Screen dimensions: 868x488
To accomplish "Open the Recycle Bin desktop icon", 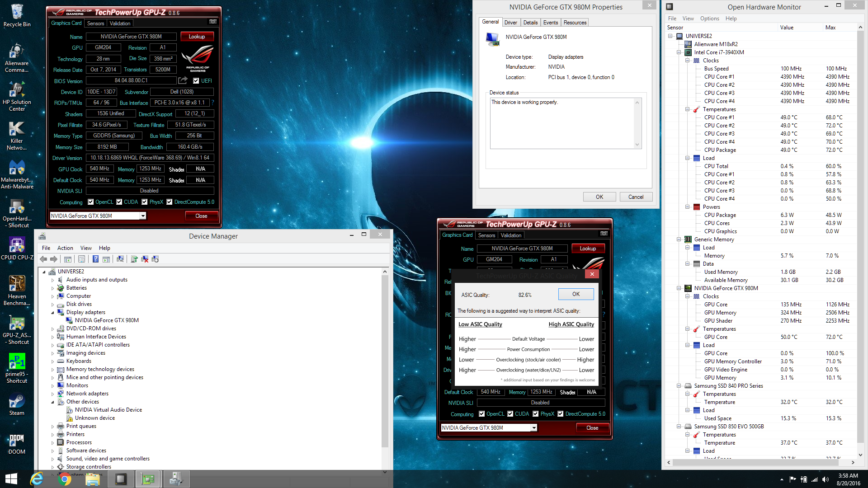I will click(x=17, y=15).
